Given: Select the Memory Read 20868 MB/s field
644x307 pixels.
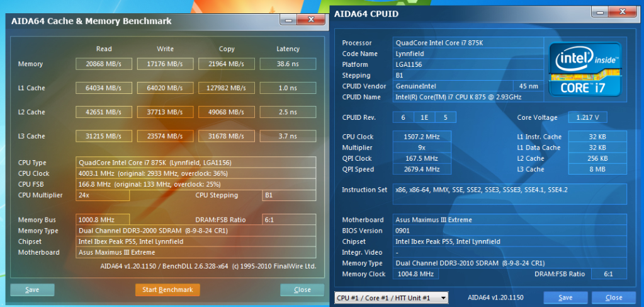Looking at the screenshot, I should click(103, 64).
